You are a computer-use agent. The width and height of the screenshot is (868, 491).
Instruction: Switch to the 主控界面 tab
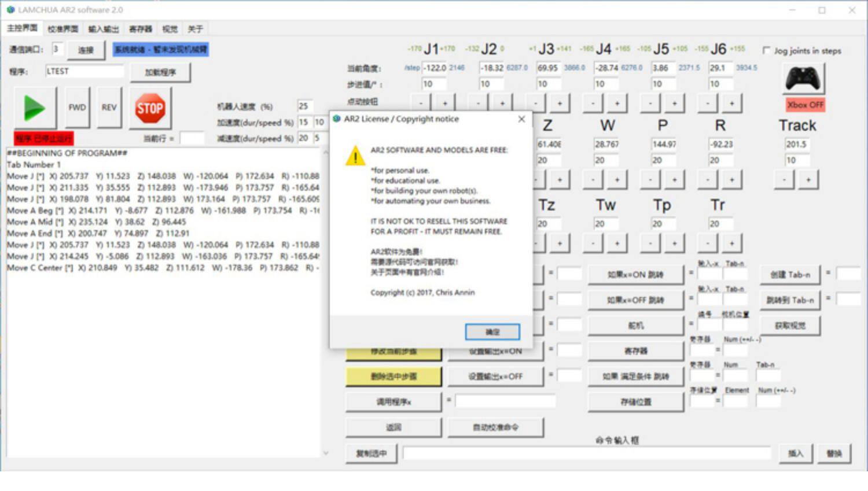click(x=22, y=28)
